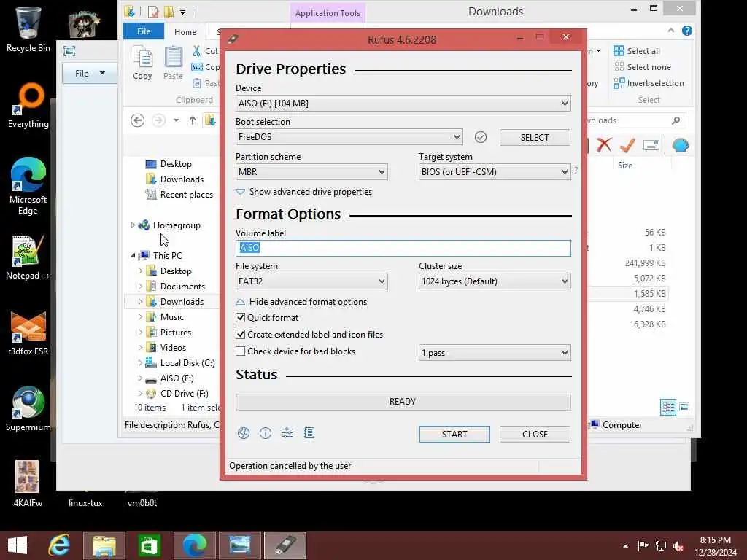Open Rufus about info icon
747x560 pixels.
(x=266, y=433)
